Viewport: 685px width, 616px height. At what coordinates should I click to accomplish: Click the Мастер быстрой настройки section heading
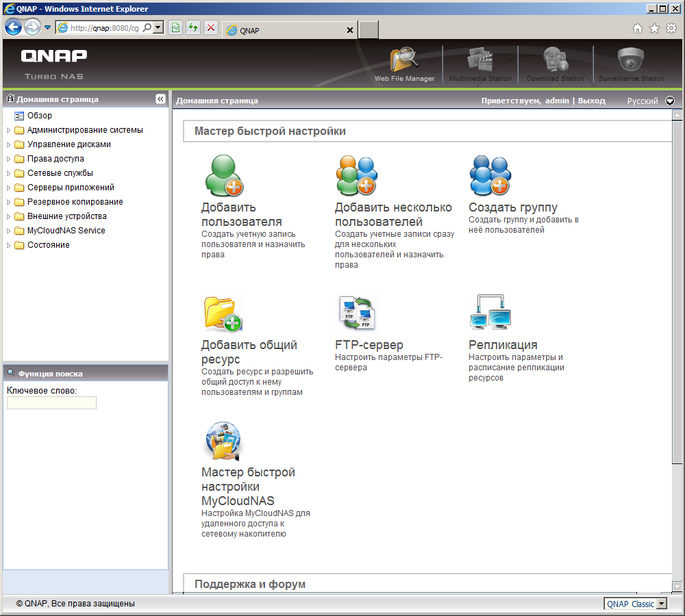[270, 131]
